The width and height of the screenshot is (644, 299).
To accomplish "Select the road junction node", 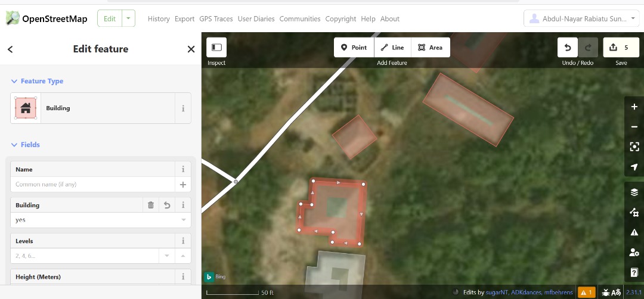I will [x=236, y=181].
